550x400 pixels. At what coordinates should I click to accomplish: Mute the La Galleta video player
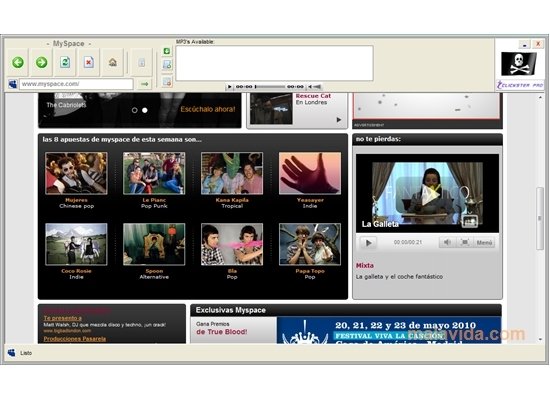point(447,242)
